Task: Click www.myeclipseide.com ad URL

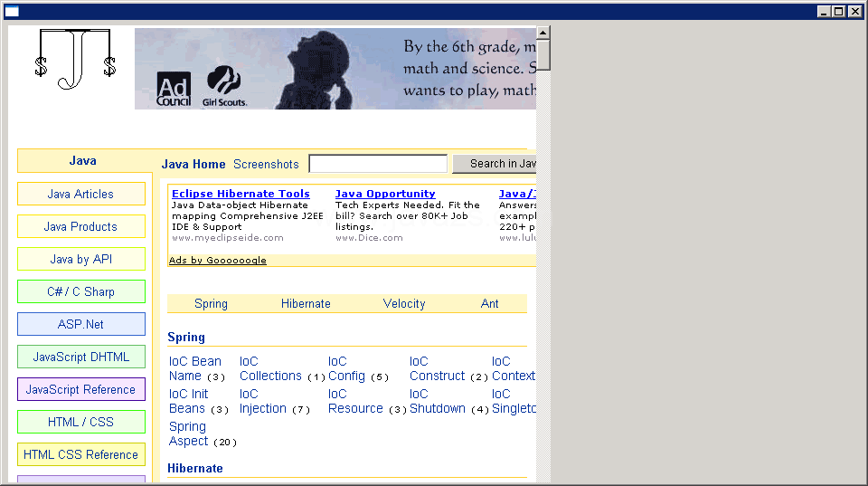Action: click(x=228, y=238)
